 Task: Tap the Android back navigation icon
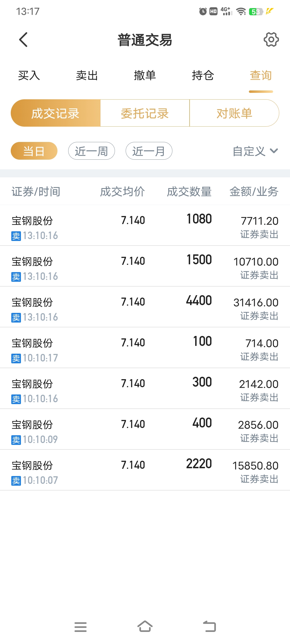(x=209, y=626)
